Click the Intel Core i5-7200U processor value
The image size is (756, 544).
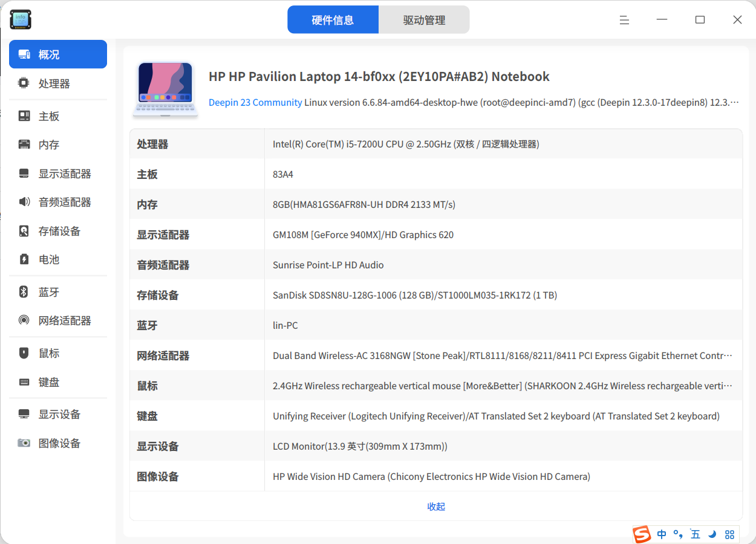[406, 144]
